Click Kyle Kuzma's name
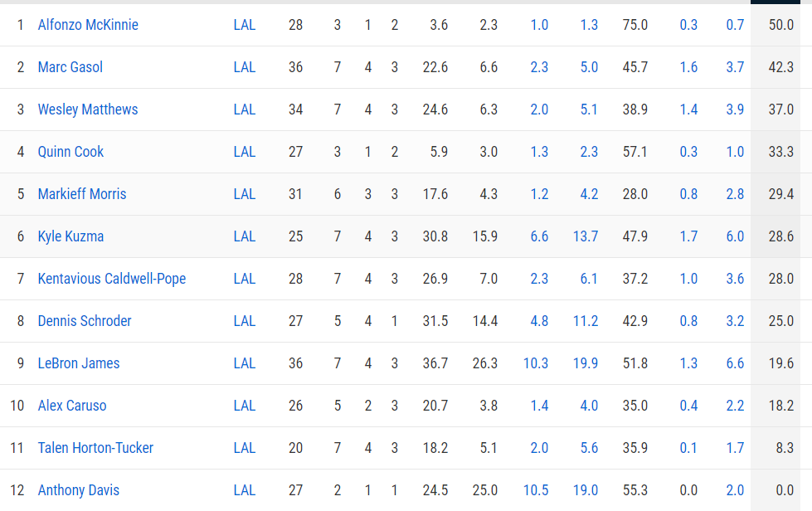The image size is (812, 511). point(71,236)
